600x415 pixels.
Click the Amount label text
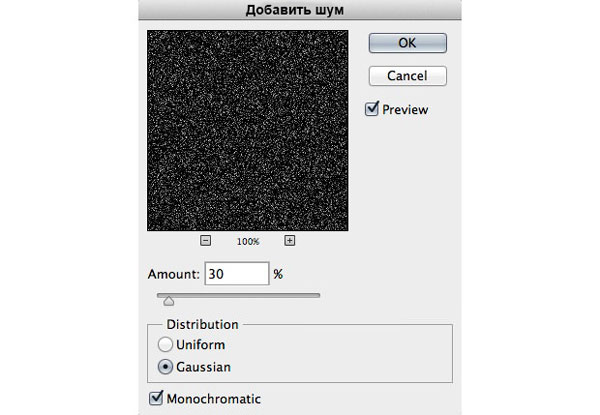coord(174,274)
